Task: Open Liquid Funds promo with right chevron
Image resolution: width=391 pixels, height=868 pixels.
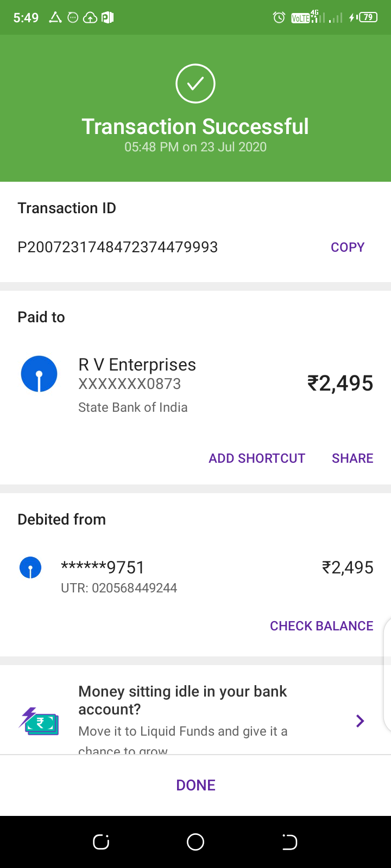Action: tap(360, 721)
